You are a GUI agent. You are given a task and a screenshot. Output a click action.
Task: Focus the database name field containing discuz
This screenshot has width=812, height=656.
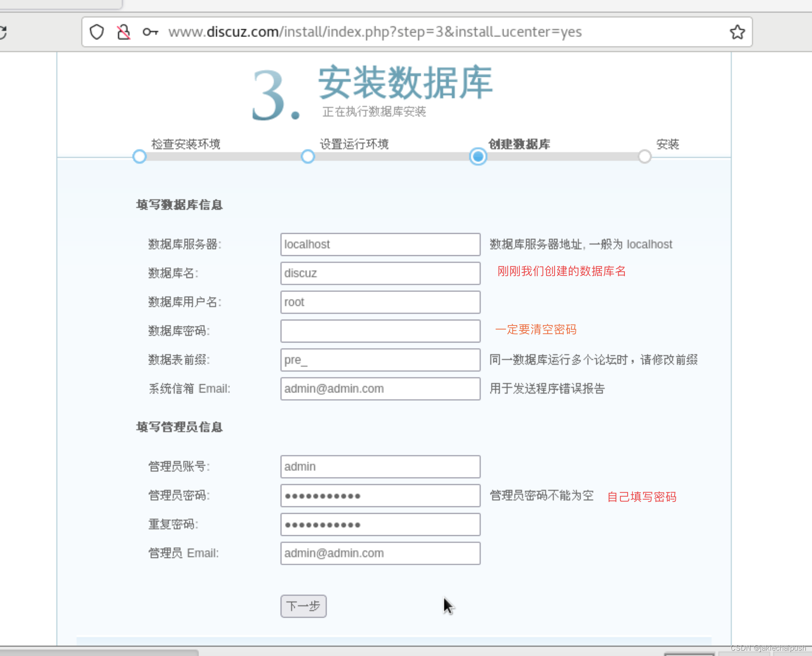click(x=380, y=273)
